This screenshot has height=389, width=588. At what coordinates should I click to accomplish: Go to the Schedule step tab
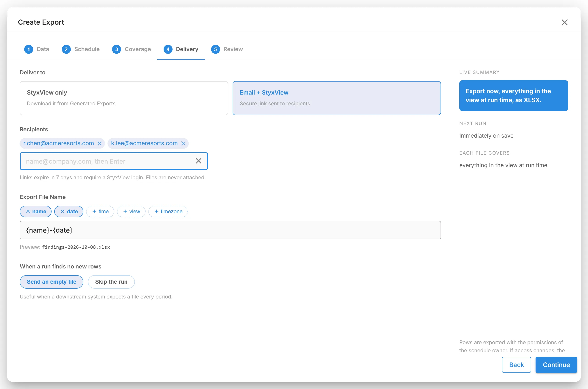(x=81, y=49)
